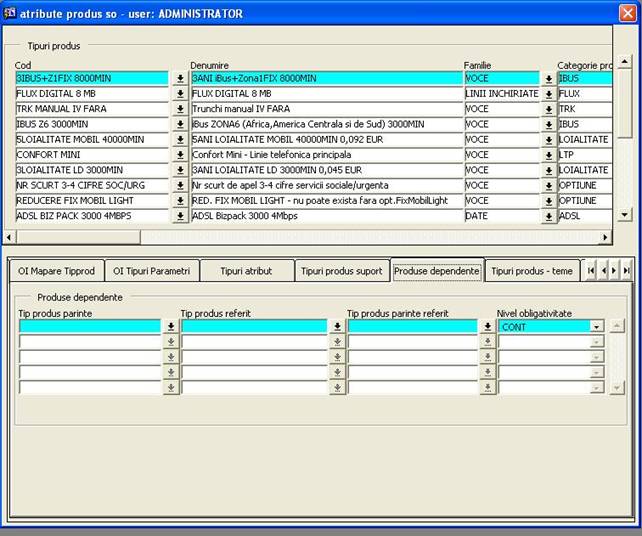
Task: Open Familie value list for 'LINII INCHIRIATE' row
Action: 549,94
